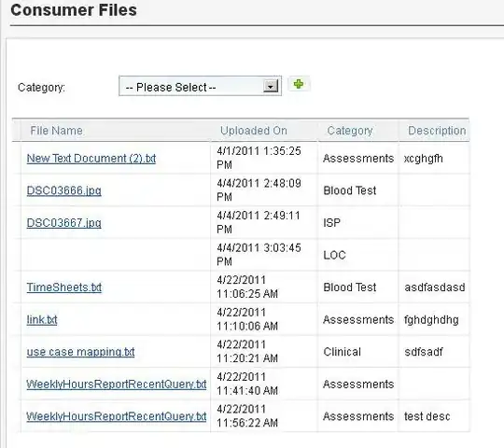Click the Consumer Files heading
This screenshot has height=448, width=504.
[x=74, y=10]
